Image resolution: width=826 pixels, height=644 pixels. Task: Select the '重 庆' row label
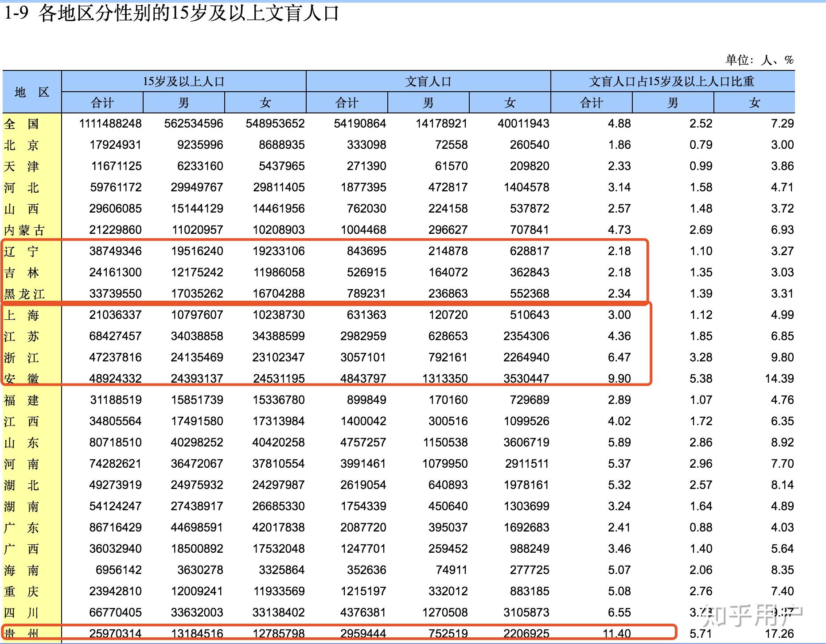(x=22, y=592)
